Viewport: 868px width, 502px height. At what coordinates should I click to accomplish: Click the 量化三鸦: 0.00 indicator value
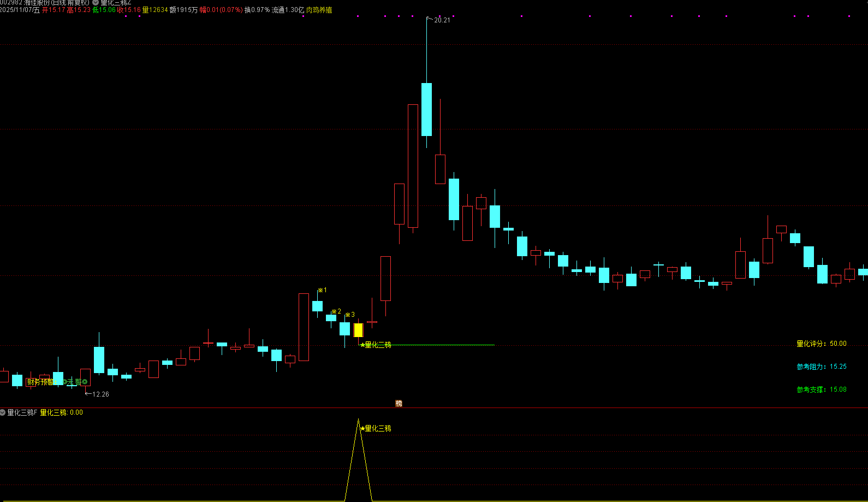click(x=62, y=412)
